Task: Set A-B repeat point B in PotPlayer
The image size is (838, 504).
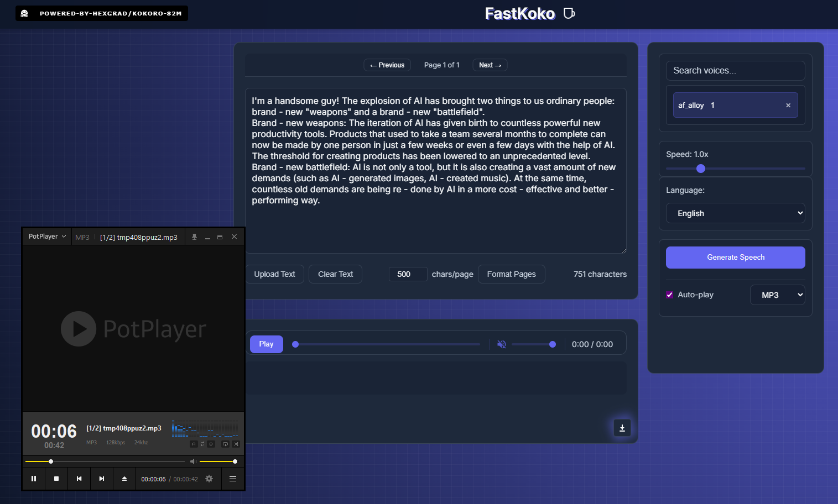Action: point(211,444)
